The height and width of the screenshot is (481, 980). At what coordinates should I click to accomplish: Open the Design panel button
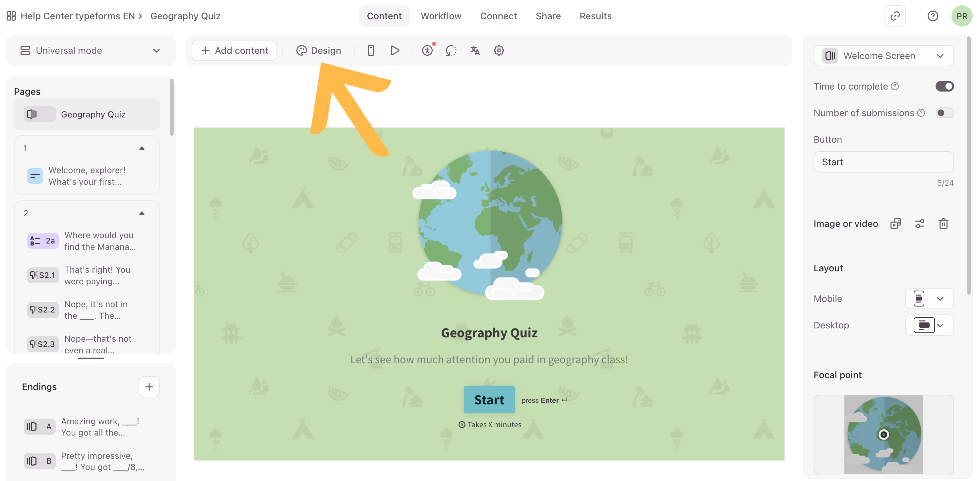tap(318, 51)
